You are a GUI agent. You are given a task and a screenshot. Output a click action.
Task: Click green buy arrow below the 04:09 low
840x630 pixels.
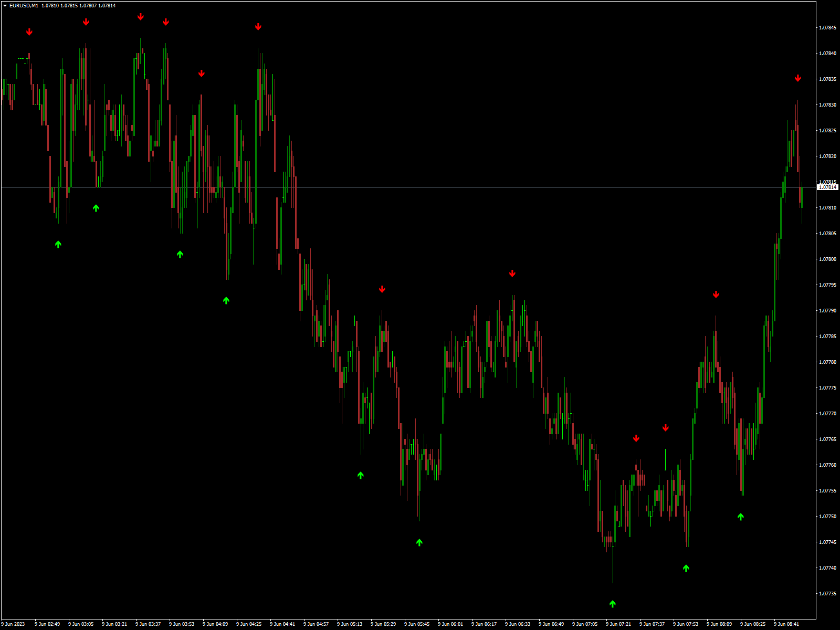(226, 300)
